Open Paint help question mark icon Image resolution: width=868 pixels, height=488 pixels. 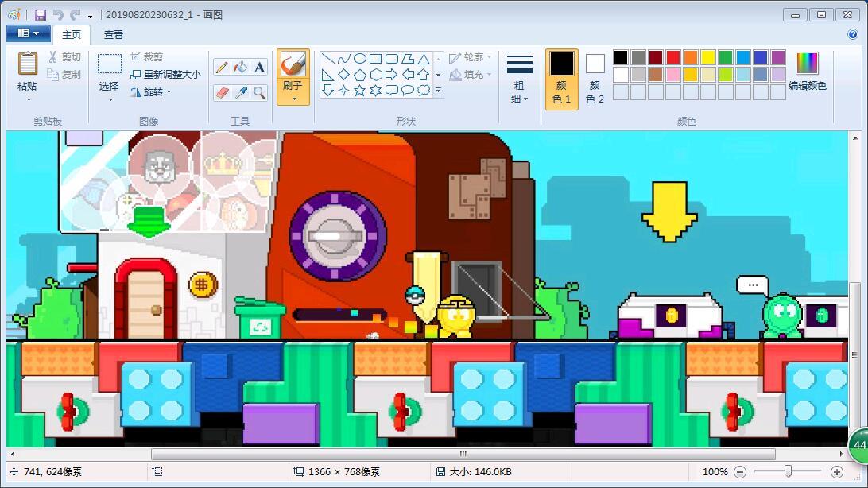pos(852,34)
